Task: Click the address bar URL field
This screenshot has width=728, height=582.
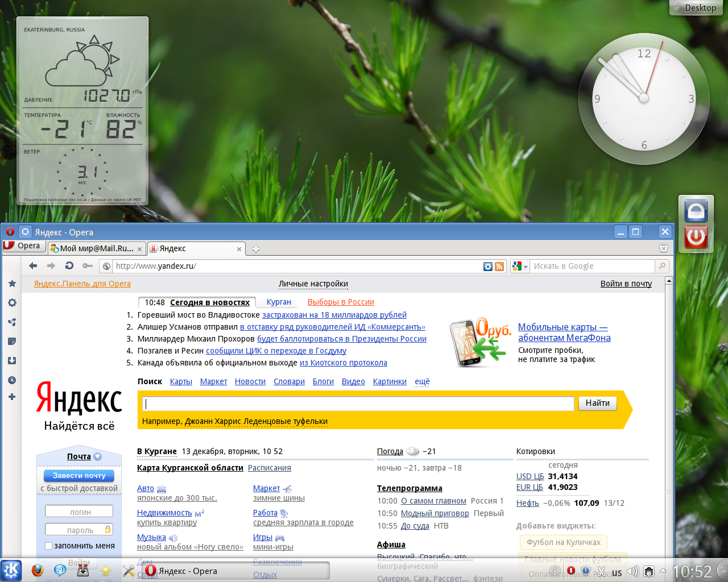Action: pyautogui.click(x=297, y=266)
